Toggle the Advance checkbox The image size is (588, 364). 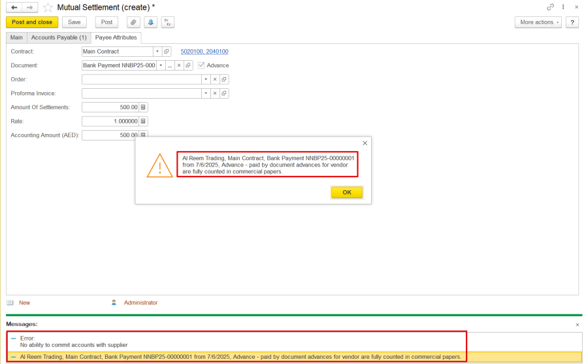pyautogui.click(x=201, y=65)
